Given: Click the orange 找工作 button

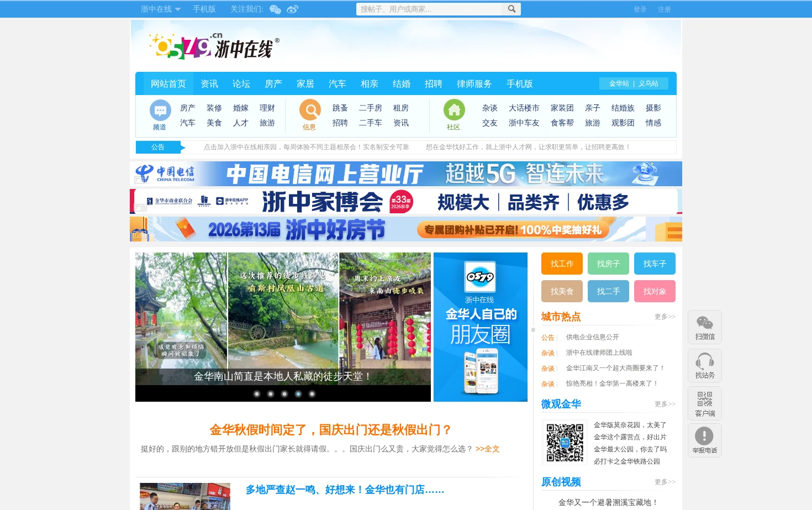Looking at the screenshot, I should 562,264.
